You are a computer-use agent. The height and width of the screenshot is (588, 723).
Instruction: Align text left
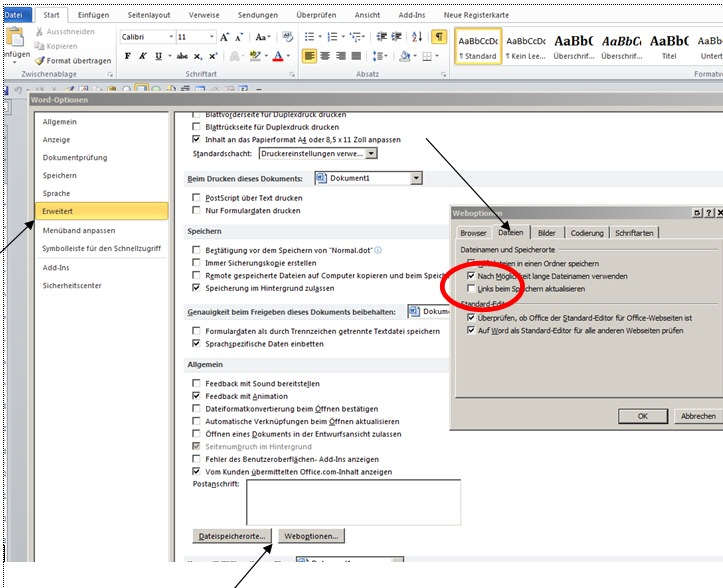click(309, 56)
